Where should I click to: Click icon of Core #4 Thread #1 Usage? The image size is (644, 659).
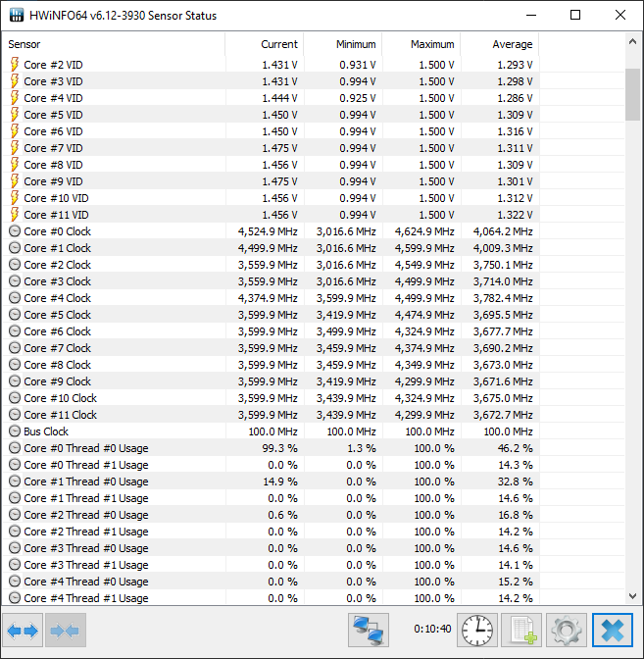tap(15, 598)
